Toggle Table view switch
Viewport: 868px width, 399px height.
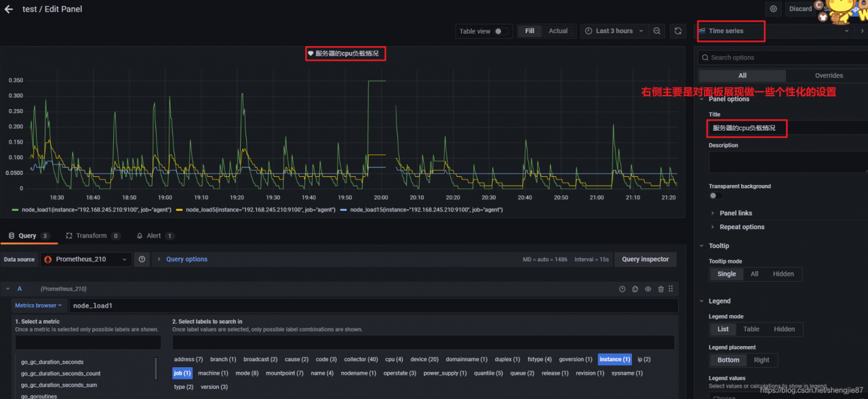501,31
